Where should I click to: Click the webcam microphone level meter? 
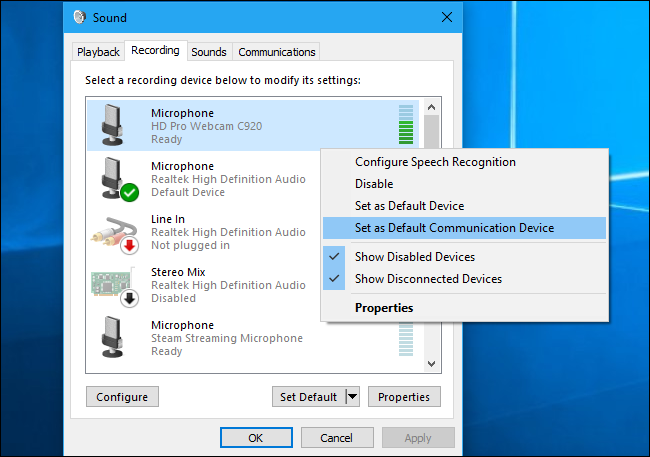405,124
